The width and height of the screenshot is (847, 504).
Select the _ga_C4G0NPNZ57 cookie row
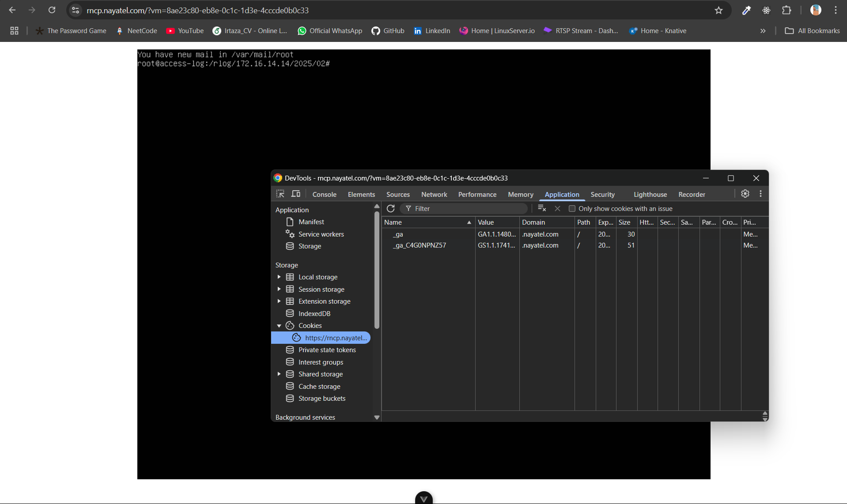pos(574,245)
